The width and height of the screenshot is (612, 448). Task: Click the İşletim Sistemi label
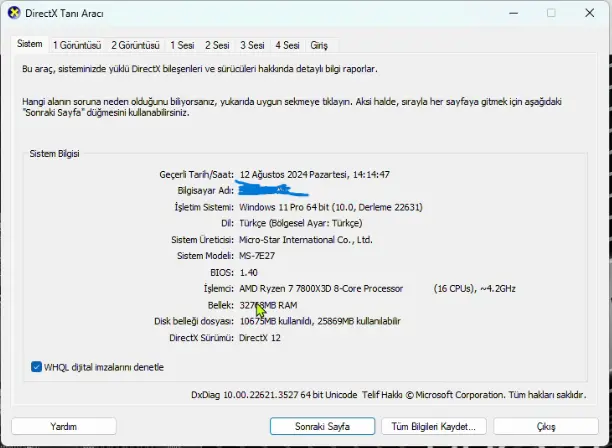click(x=204, y=207)
